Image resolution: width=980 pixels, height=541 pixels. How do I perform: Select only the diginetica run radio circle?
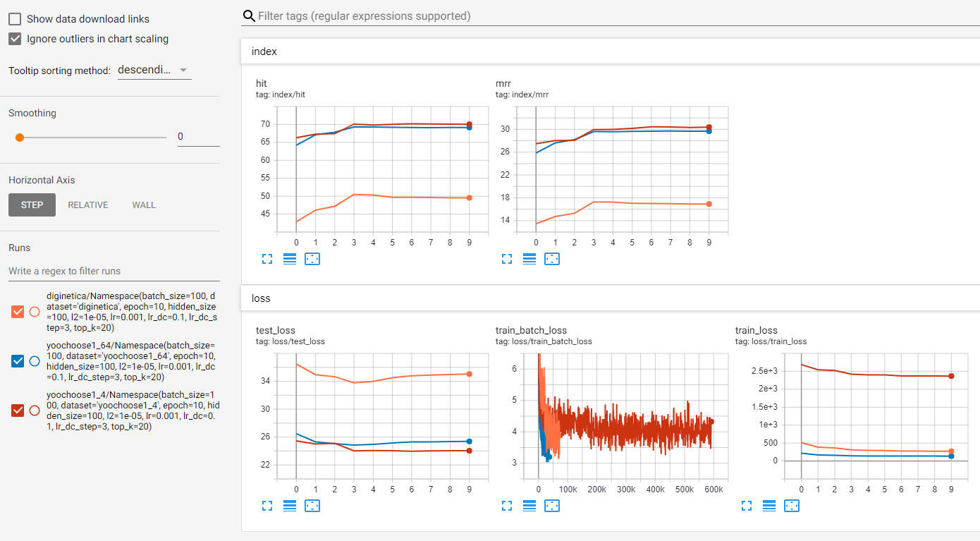pyautogui.click(x=35, y=312)
